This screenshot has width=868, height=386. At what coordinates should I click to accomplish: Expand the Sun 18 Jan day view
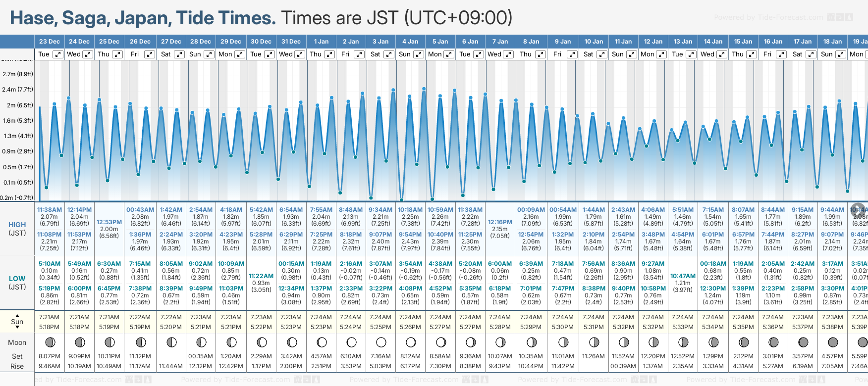point(841,54)
